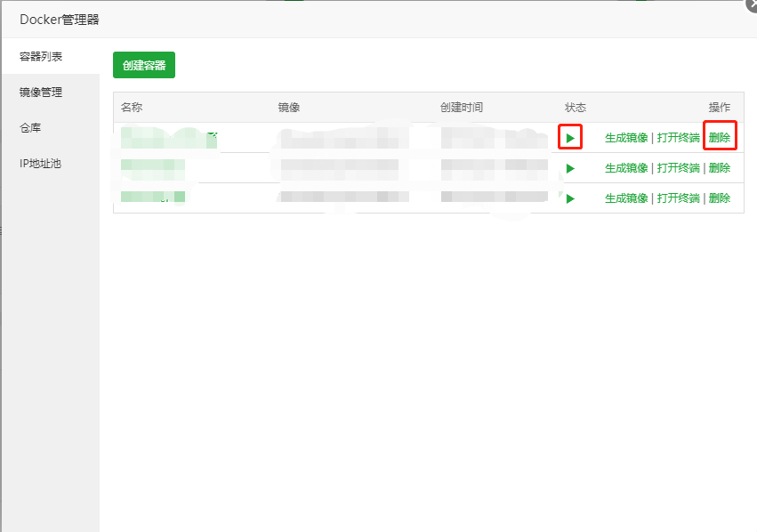The width and height of the screenshot is (757, 532).
Task: Open terminal for the third container
Action: (678, 198)
